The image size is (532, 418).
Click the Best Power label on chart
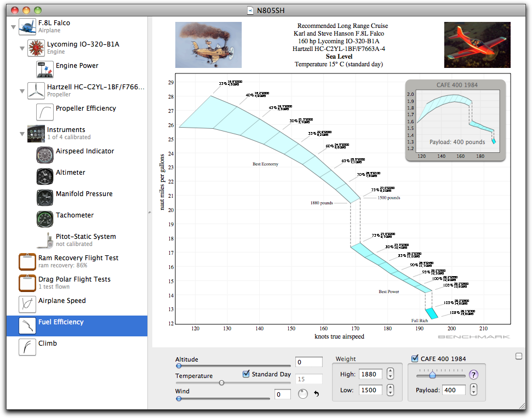pyautogui.click(x=389, y=291)
